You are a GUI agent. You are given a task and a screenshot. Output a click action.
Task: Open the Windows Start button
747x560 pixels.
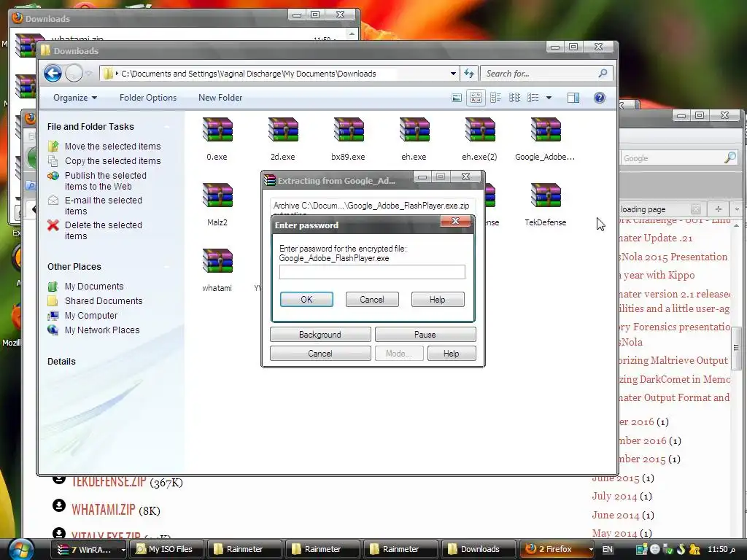click(20, 549)
